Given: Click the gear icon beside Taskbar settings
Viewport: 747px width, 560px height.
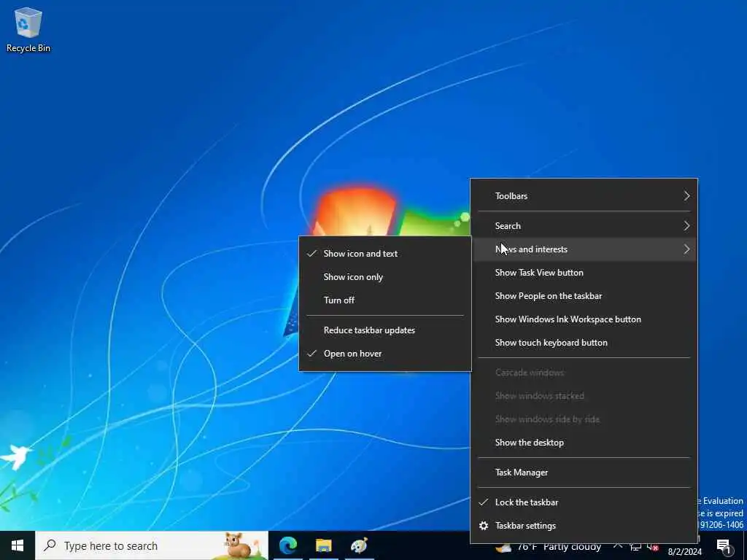Looking at the screenshot, I should coord(484,526).
